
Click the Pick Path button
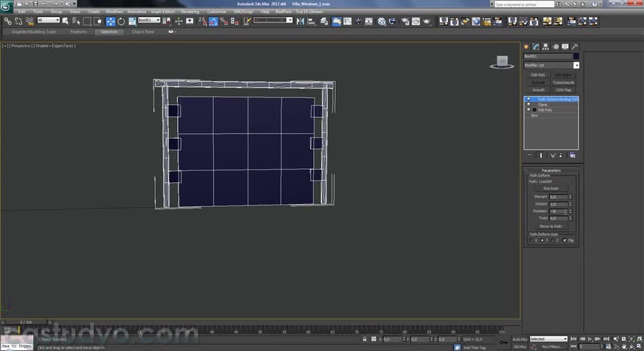pos(551,189)
